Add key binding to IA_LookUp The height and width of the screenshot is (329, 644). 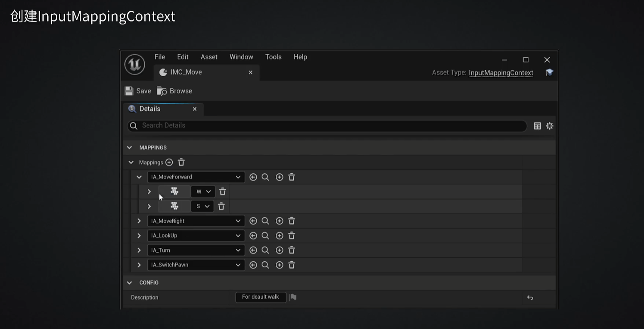279,236
